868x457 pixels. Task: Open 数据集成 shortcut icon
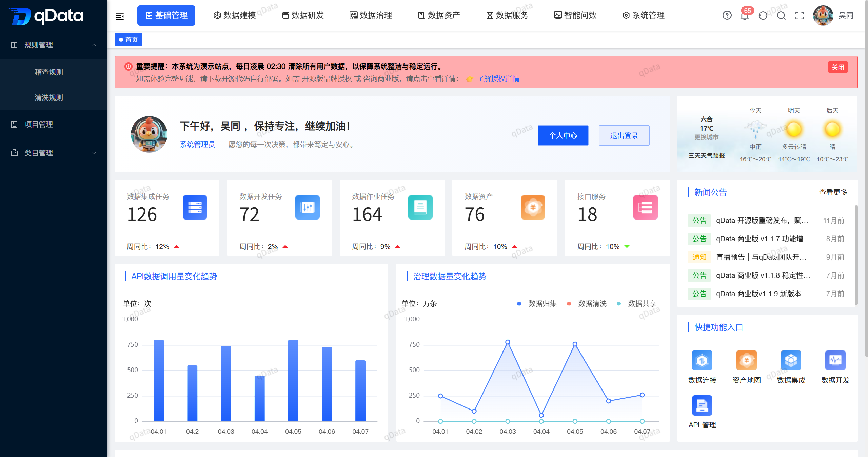[791, 360]
